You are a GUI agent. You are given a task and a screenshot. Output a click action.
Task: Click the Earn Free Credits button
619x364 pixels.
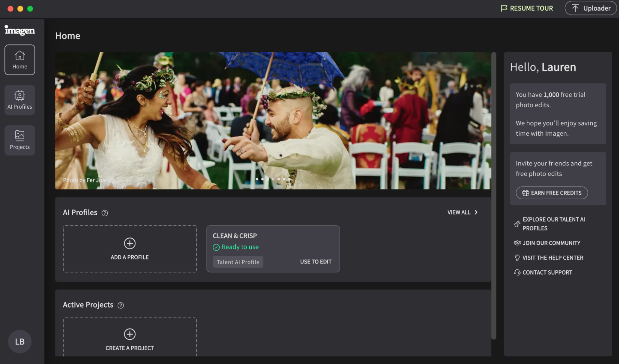coord(552,193)
